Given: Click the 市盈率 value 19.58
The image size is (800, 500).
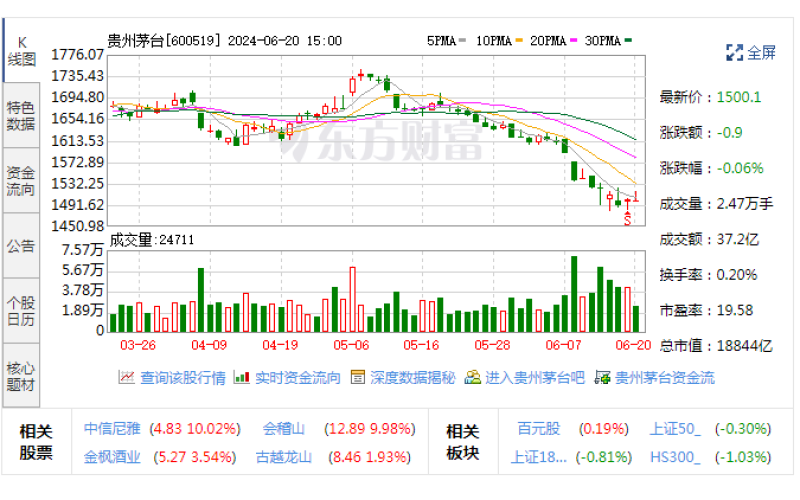Looking at the screenshot, I should (x=735, y=310).
